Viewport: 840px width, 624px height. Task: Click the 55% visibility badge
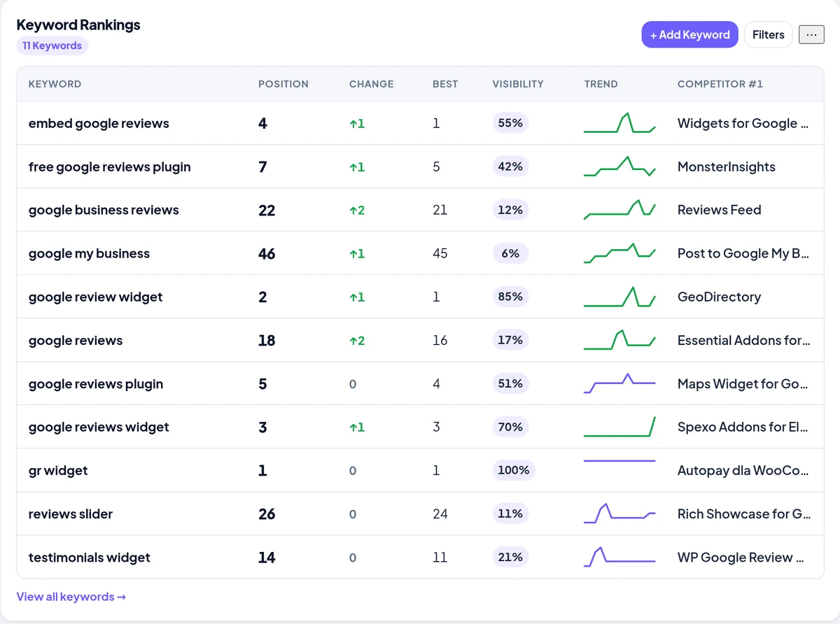pyautogui.click(x=510, y=123)
